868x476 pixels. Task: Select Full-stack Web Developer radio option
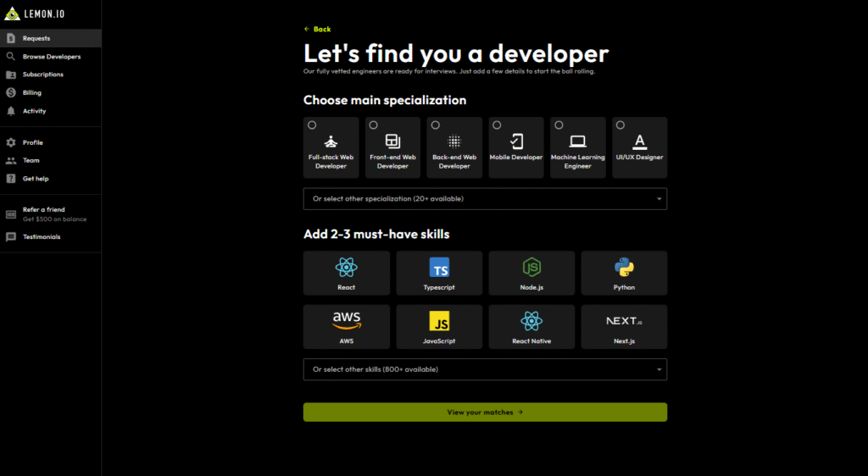(312, 125)
